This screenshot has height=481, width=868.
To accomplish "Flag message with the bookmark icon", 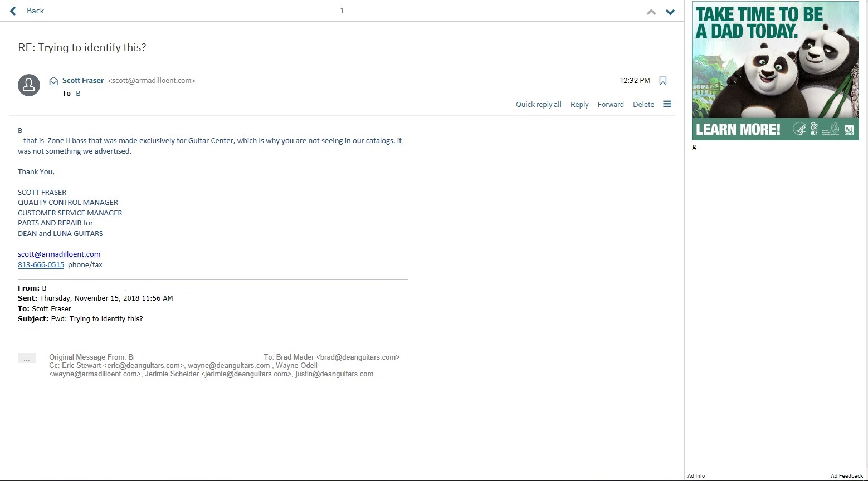I will 663,81.
